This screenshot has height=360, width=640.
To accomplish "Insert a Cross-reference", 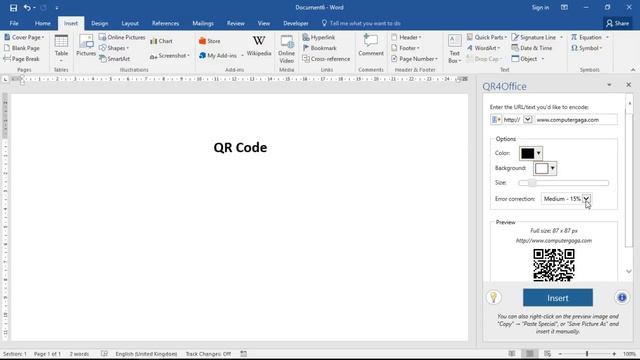I will pyautogui.click(x=326, y=59).
